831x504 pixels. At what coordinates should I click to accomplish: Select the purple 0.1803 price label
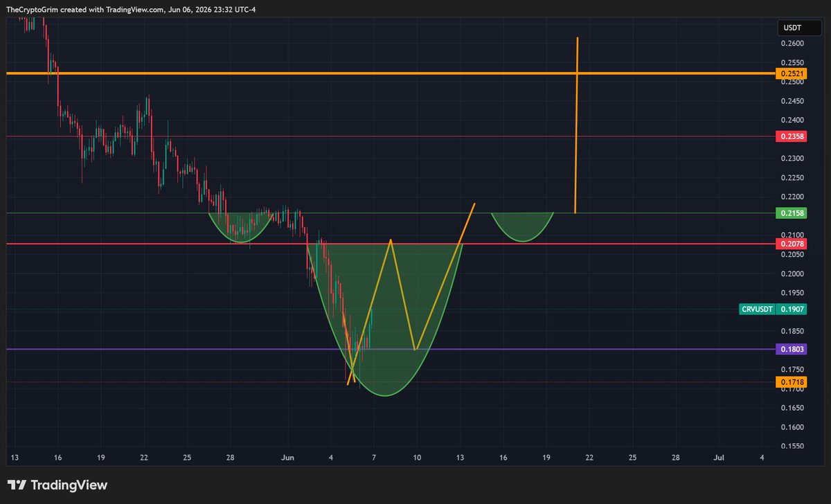792,350
